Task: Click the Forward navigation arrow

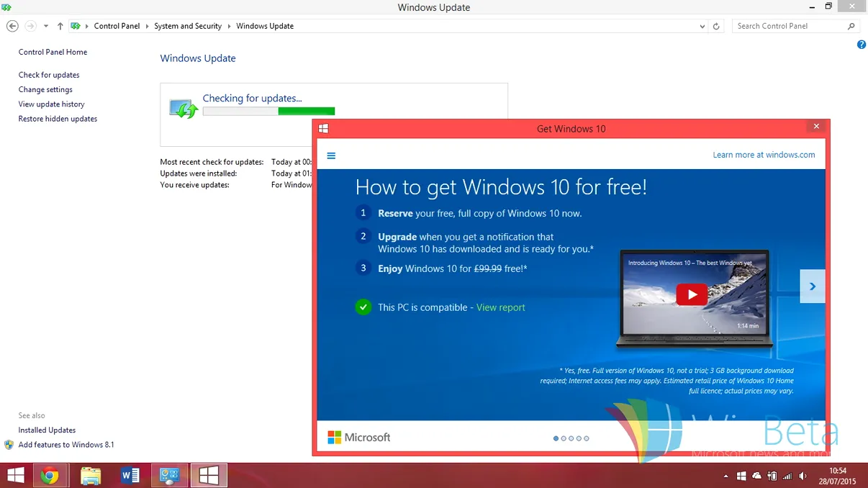Action: click(x=30, y=26)
